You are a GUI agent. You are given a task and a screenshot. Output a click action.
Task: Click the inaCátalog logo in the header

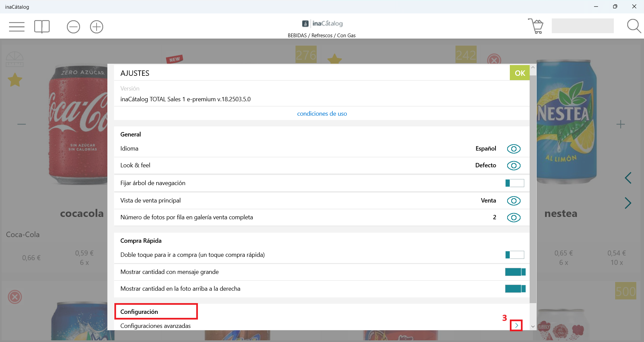pos(322,23)
